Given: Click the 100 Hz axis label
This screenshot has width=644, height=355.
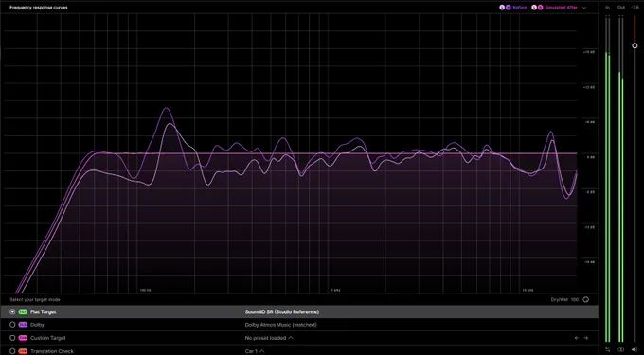Looking at the screenshot, I should coord(146,290).
